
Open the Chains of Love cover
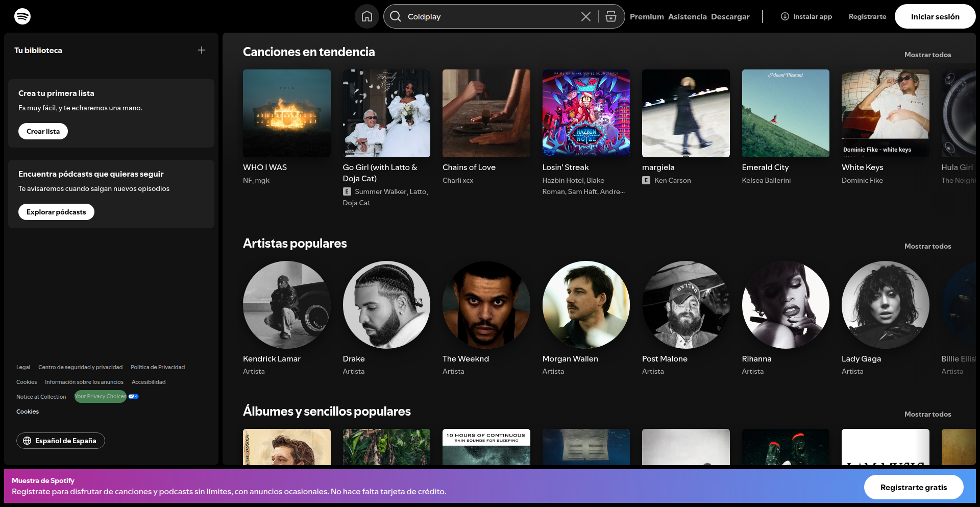[x=486, y=113]
